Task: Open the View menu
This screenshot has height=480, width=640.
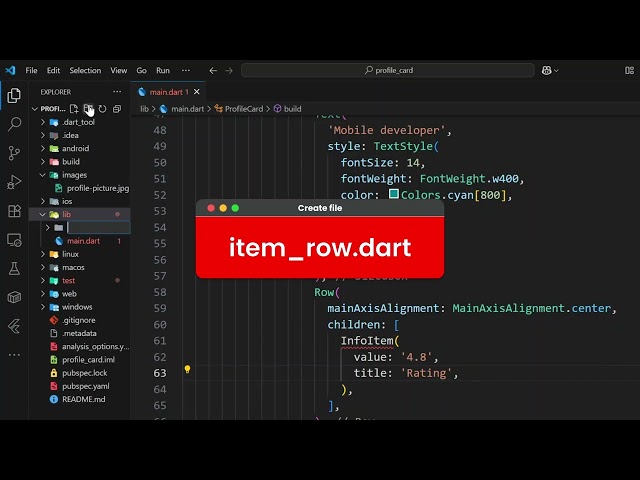Action: (119, 70)
